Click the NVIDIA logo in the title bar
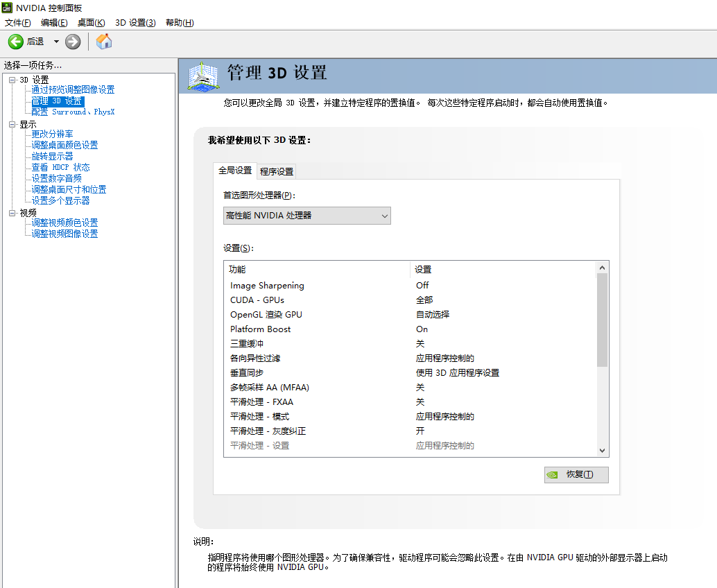This screenshot has width=717, height=588. (x=7, y=8)
